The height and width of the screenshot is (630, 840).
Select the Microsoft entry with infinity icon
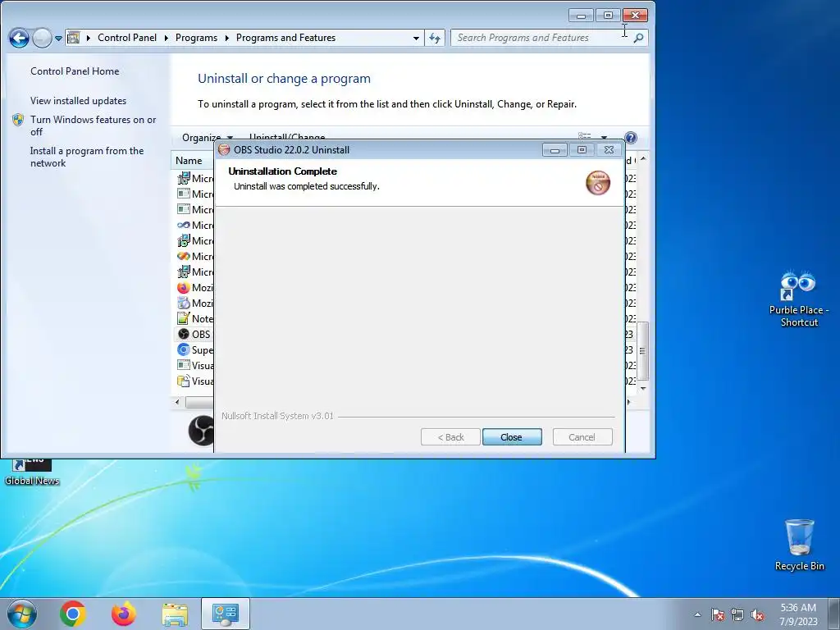(x=184, y=225)
